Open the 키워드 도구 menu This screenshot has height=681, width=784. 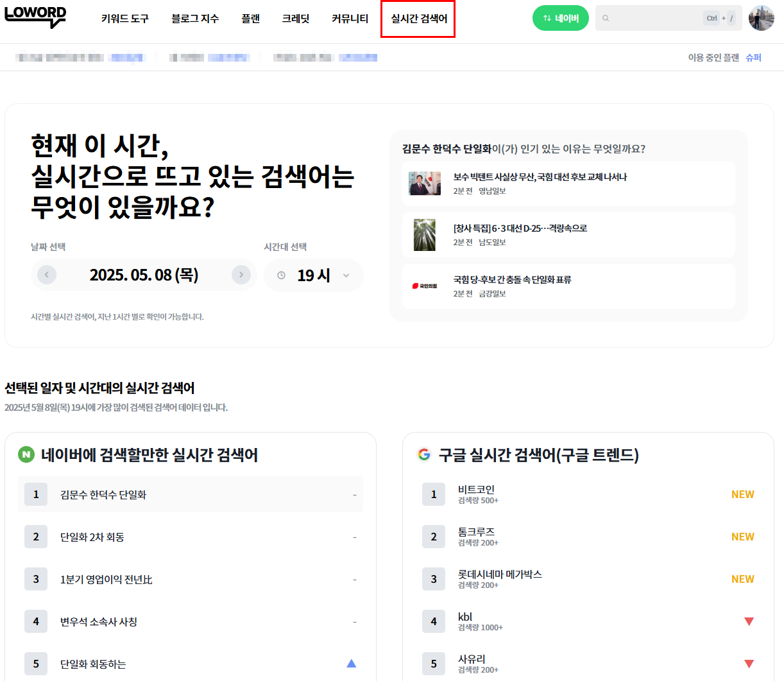(124, 19)
